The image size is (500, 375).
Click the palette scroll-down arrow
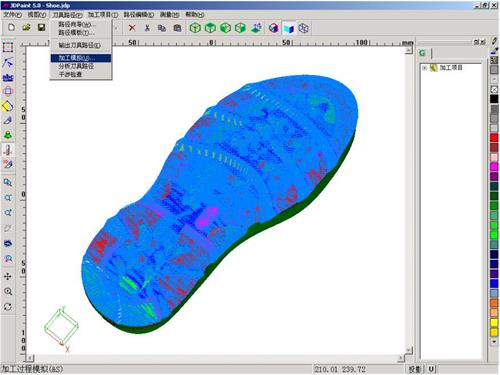[x=494, y=342]
